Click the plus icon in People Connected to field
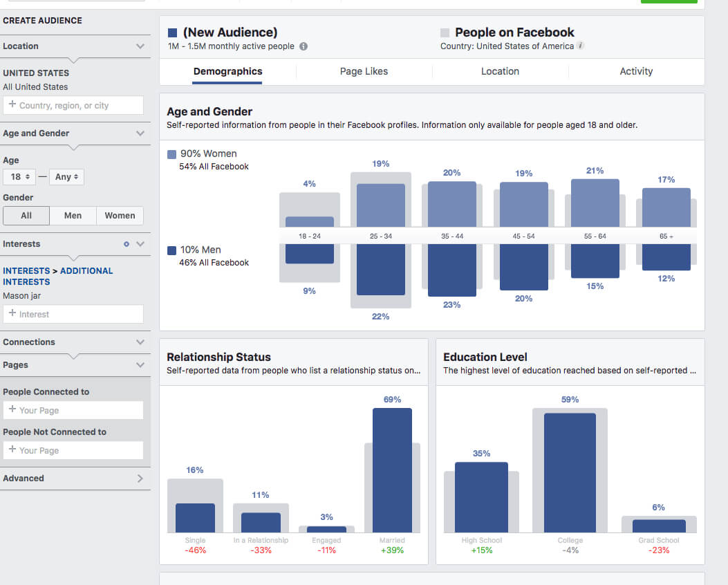728x585 pixels. 12,409
